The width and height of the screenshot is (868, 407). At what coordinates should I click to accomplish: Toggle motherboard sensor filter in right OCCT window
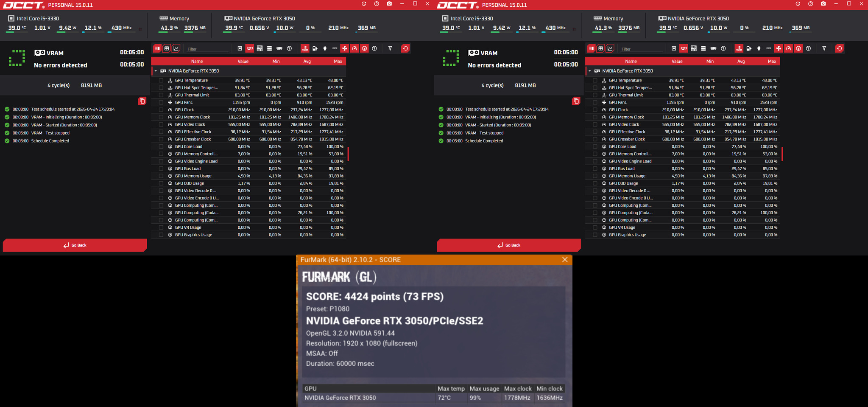tap(693, 48)
